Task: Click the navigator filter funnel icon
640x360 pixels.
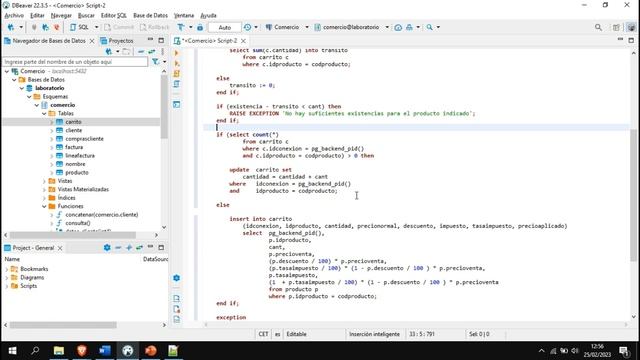Action: (156, 62)
